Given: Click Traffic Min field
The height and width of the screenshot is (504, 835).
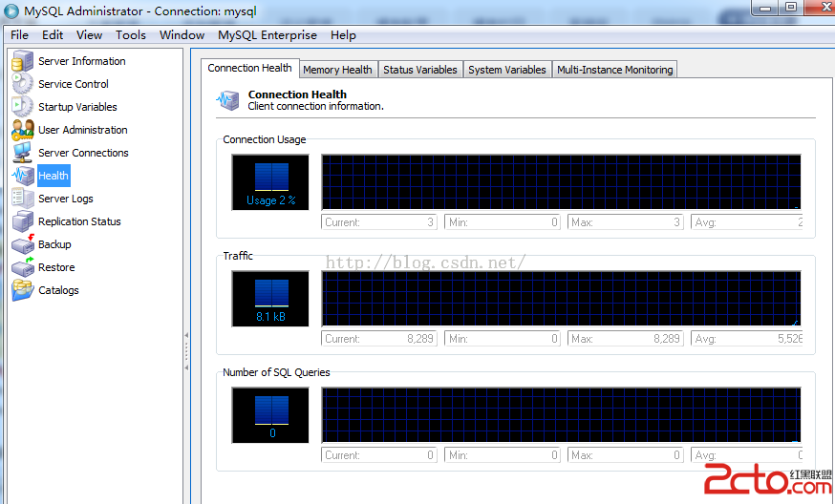Looking at the screenshot, I should 503,339.
